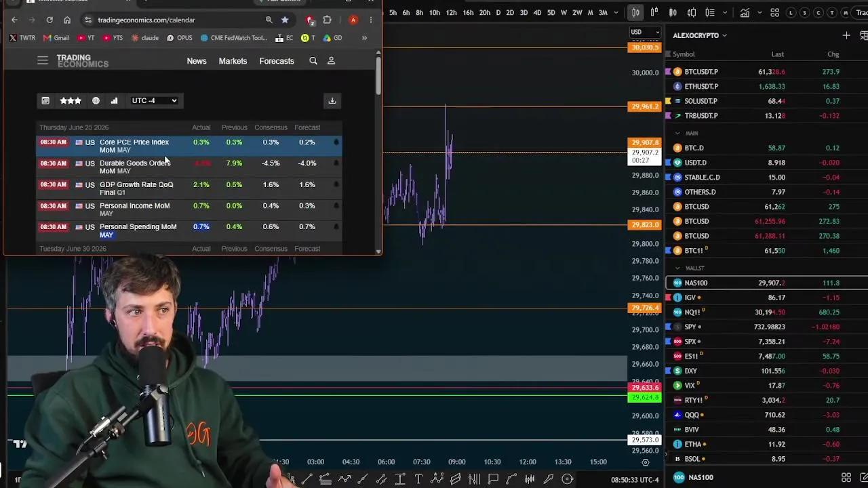This screenshot has height=488, width=868.
Task: Select the D timeframe
Action: pyautogui.click(x=498, y=12)
